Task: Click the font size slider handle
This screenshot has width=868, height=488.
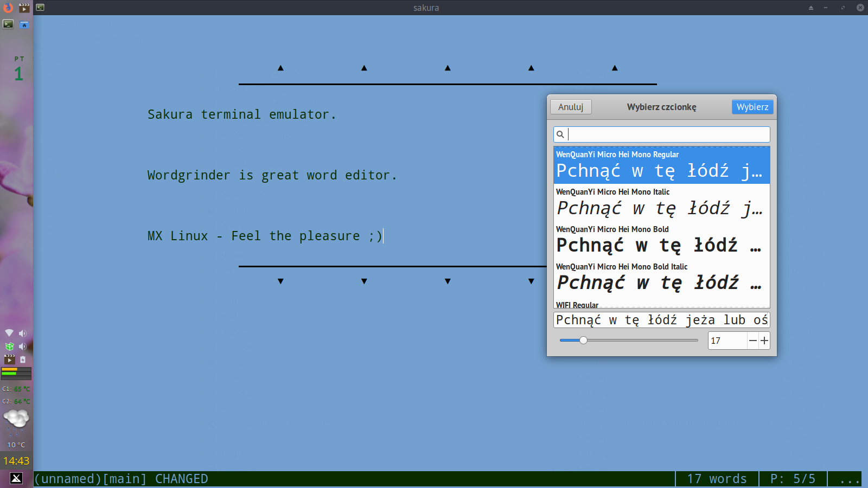Action: 583,341
